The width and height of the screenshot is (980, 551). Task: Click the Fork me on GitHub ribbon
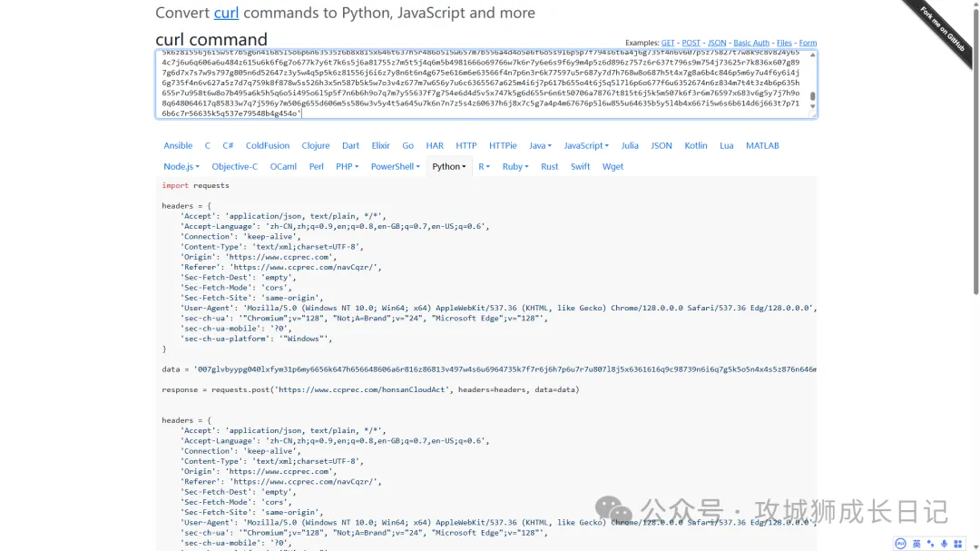tap(942, 29)
